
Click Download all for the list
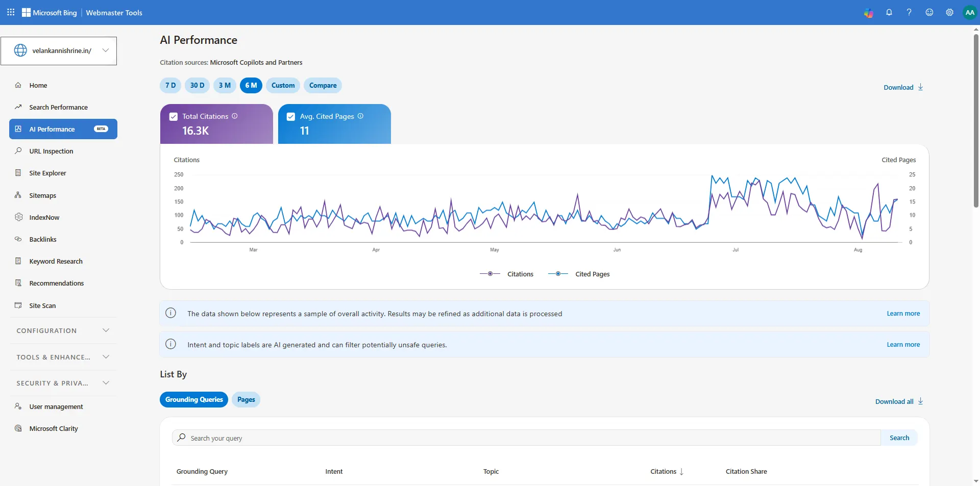(899, 401)
